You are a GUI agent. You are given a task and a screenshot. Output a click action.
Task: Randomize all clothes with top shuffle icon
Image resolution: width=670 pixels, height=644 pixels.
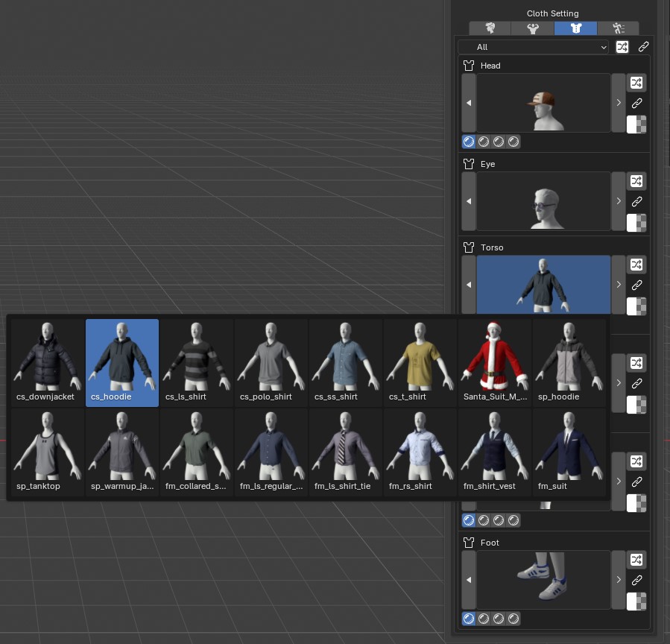click(x=622, y=47)
